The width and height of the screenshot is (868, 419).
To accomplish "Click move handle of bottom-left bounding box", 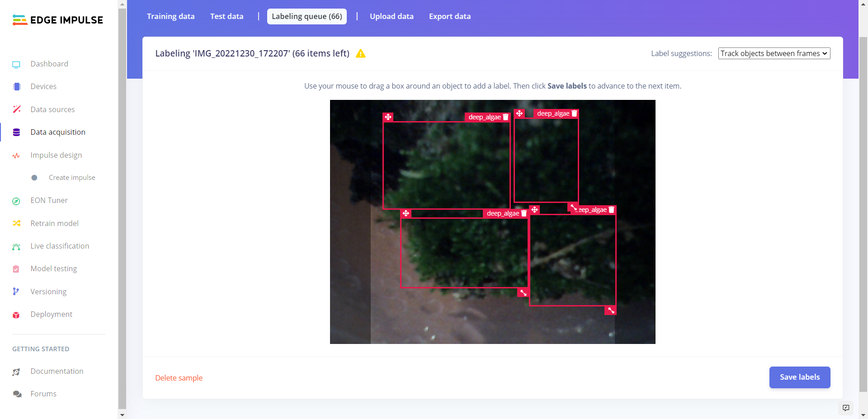I will [x=406, y=213].
